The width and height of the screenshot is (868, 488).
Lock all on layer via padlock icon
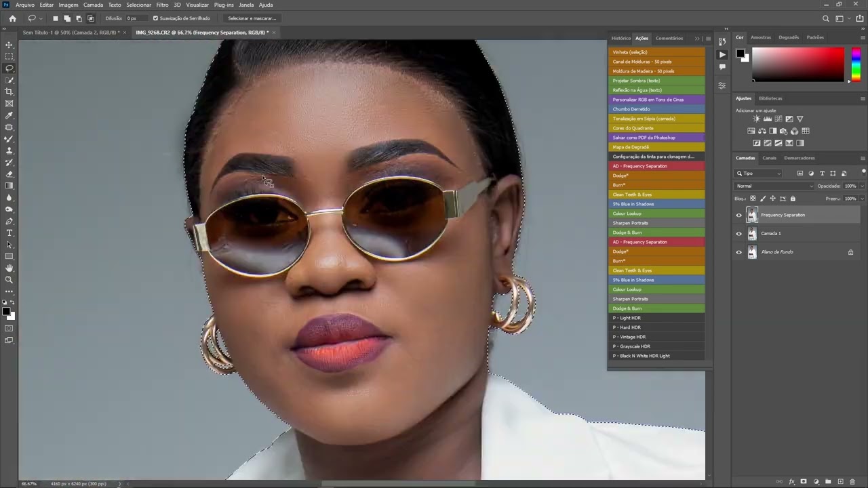[793, 199]
